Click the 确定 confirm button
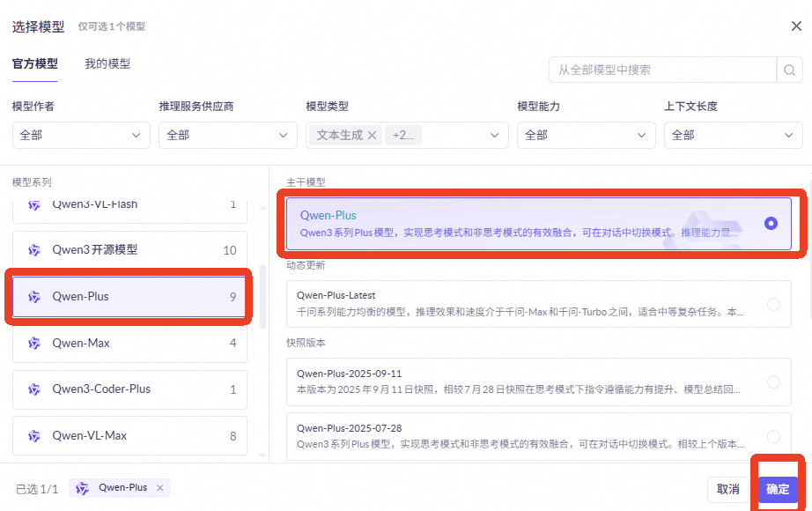 pos(778,489)
